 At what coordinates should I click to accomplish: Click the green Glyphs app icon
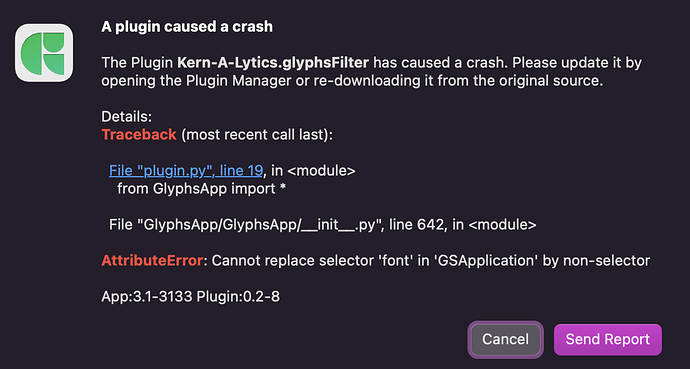[x=44, y=53]
